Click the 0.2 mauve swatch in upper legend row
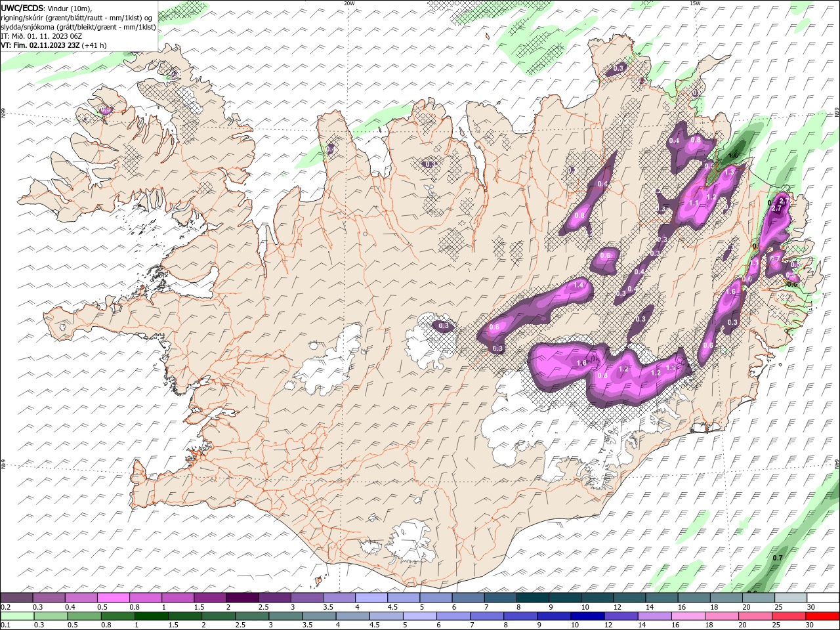This screenshot has width=840, height=630. [16, 598]
